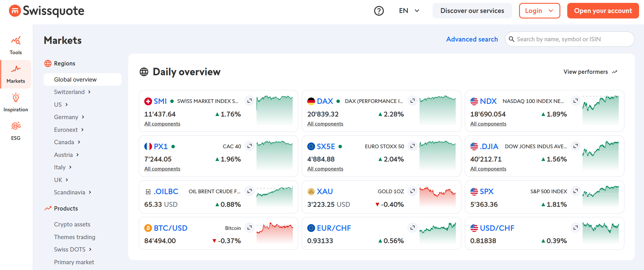
Task: Open Themes trading
Action: [75, 237]
